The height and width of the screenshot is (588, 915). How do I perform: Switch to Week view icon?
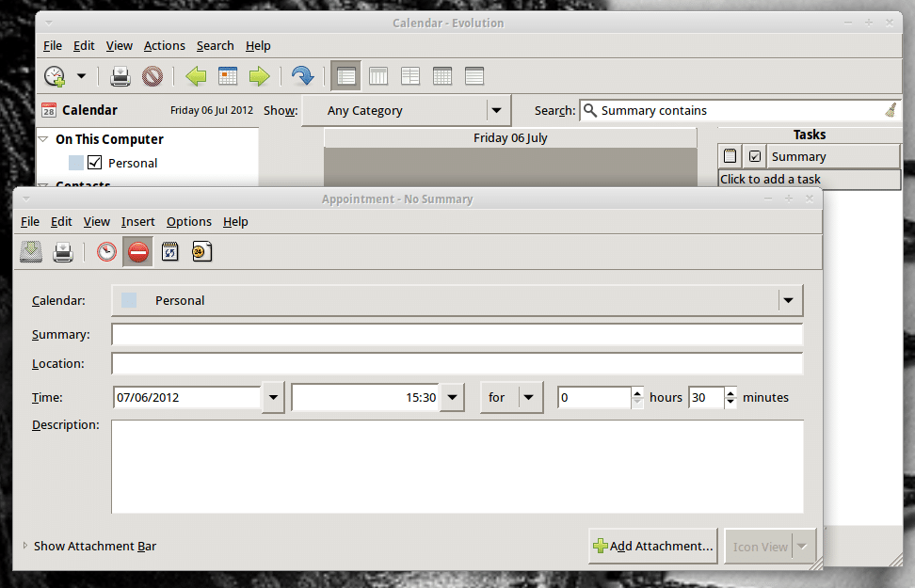coord(410,76)
